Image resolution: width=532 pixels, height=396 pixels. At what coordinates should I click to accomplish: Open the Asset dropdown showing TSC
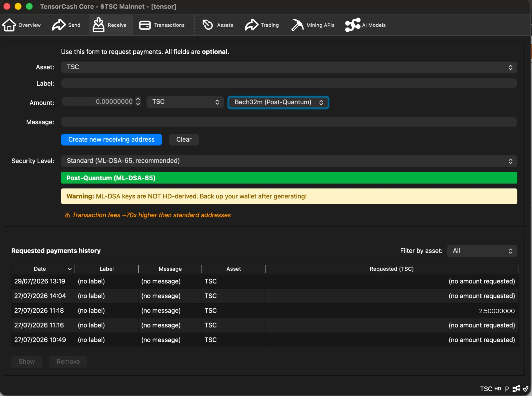pos(289,67)
